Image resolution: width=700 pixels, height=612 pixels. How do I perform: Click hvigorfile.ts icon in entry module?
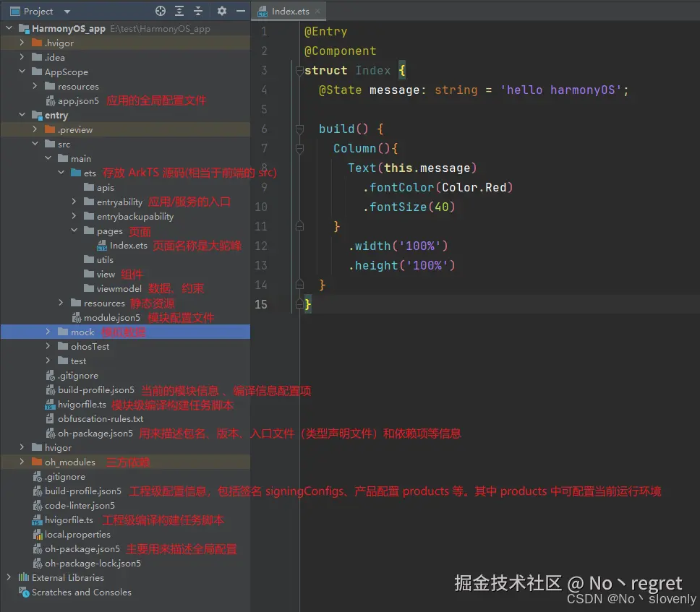click(51, 405)
